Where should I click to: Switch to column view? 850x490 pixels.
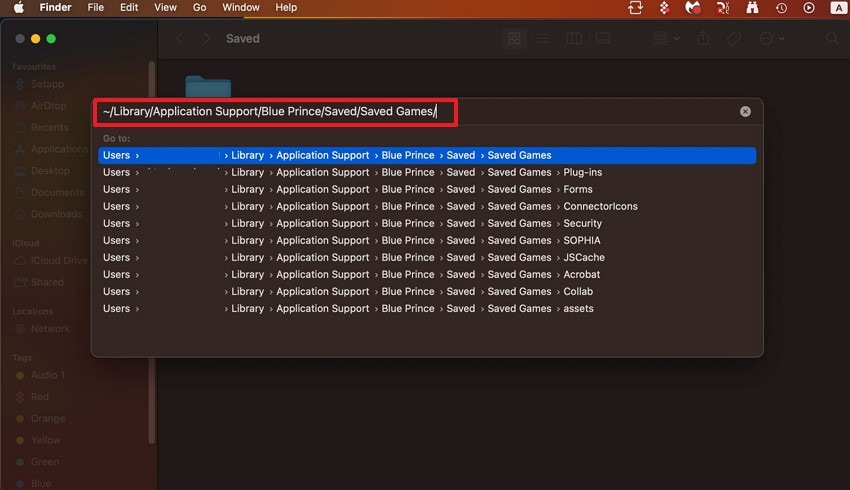point(574,38)
